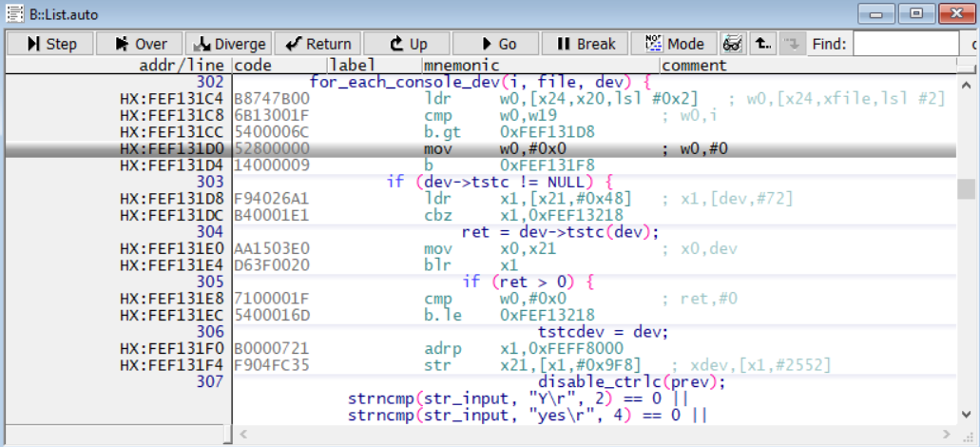Toggle the Mode display button

674,44
